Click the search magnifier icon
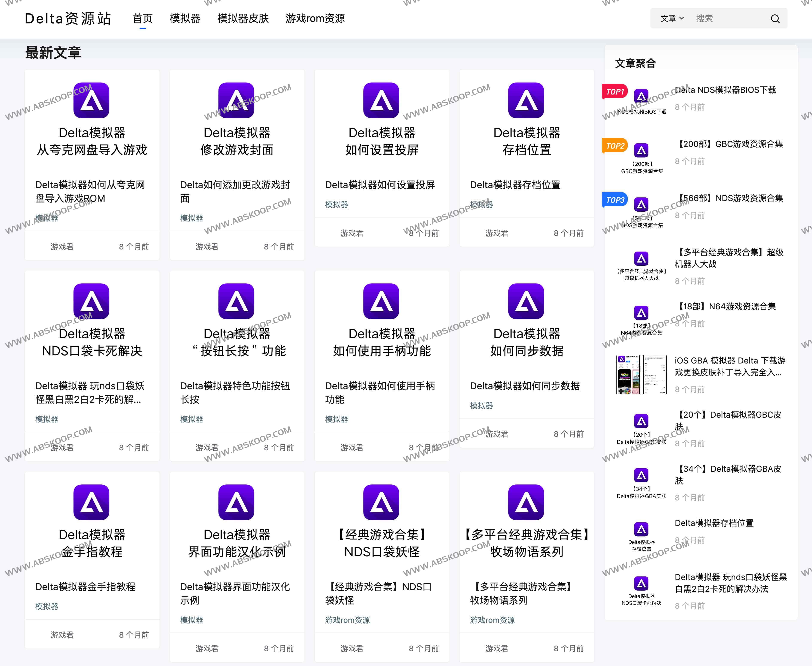Image resolution: width=812 pixels, height=666 pixels. [775, 18]
